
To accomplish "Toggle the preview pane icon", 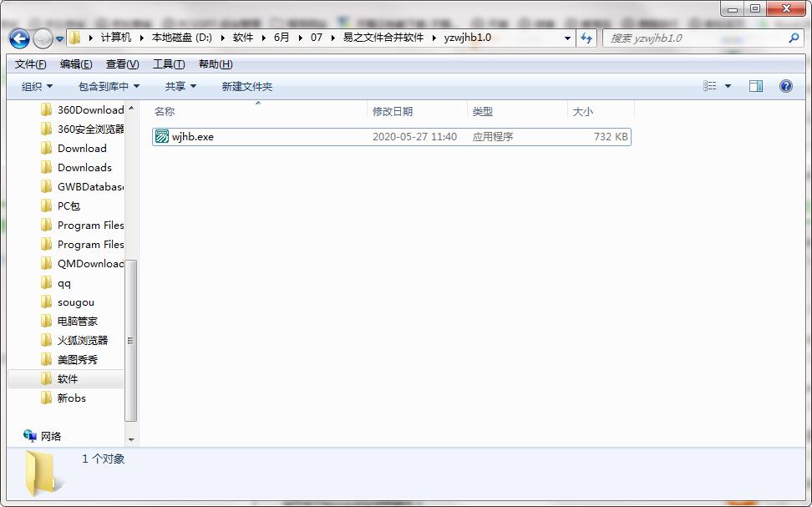I will [755, 86].
